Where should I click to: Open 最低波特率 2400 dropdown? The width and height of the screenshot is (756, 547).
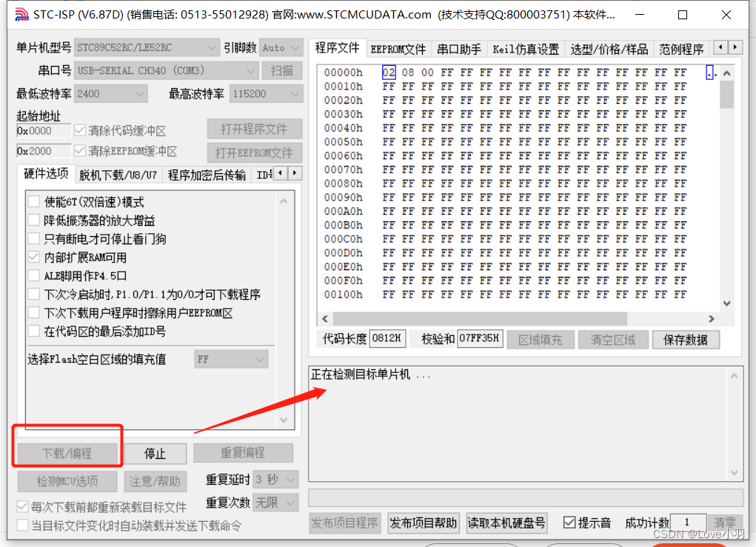pos(111,94)
